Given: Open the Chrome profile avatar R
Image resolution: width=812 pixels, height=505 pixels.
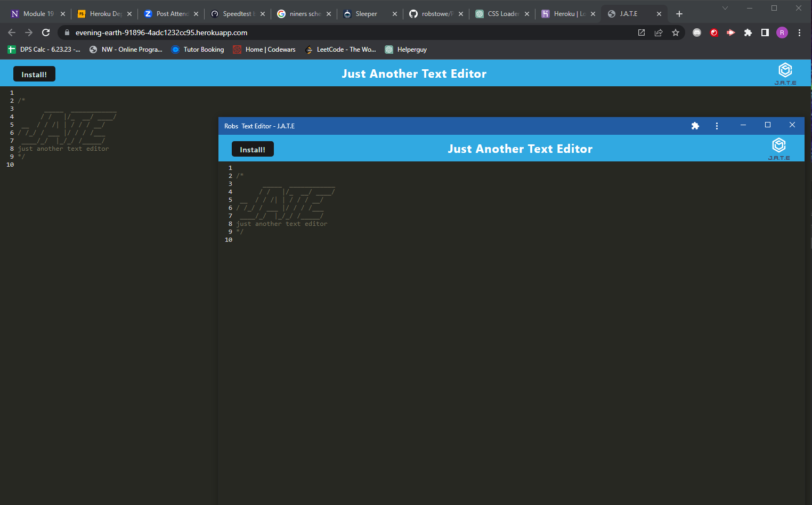Looking at the screenshot, I should point(782,32).
